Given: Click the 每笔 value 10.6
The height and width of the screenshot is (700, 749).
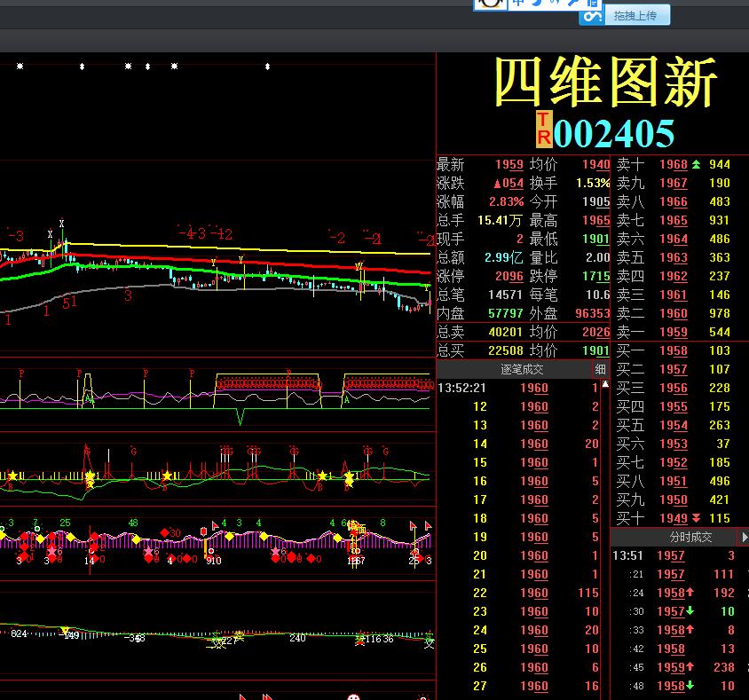Looking at the screenshot, I should 597,295.
